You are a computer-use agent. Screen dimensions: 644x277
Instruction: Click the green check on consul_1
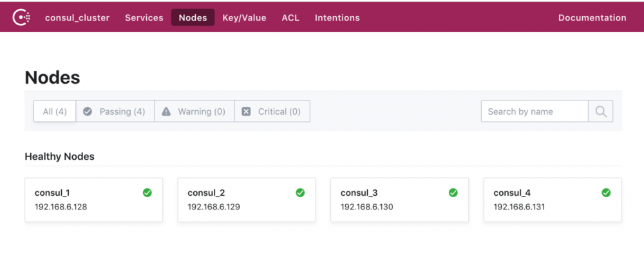[x=147, y=193]
